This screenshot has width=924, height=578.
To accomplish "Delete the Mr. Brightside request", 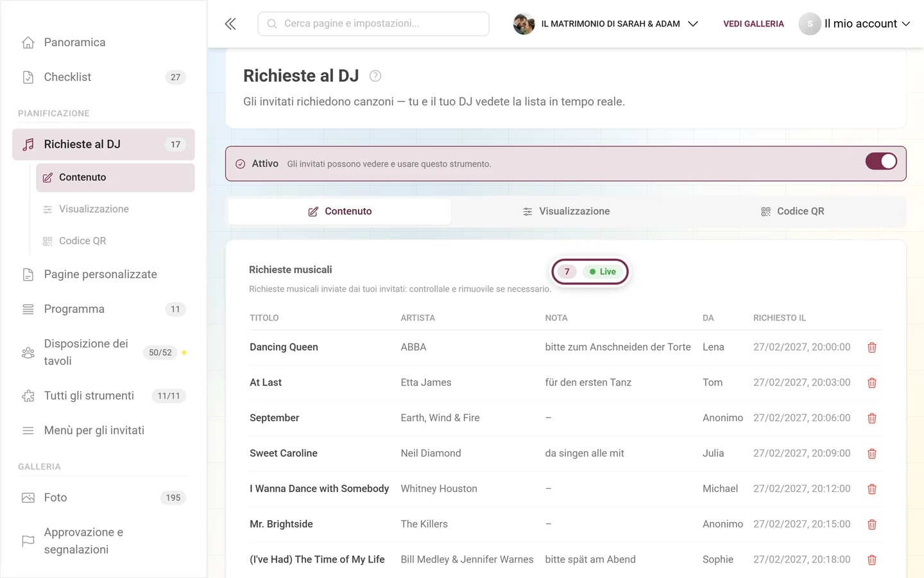I will point(872,525).
